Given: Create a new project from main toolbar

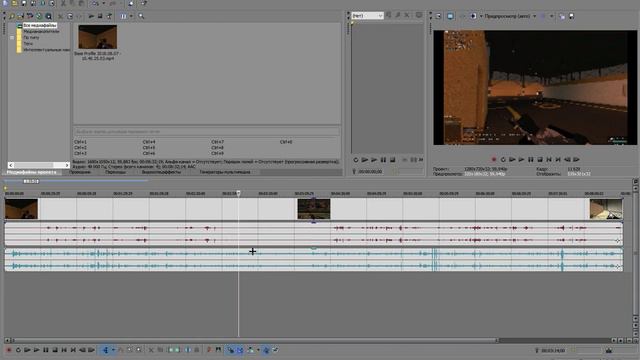Looking at the screenshot, I should pos(5,3).
